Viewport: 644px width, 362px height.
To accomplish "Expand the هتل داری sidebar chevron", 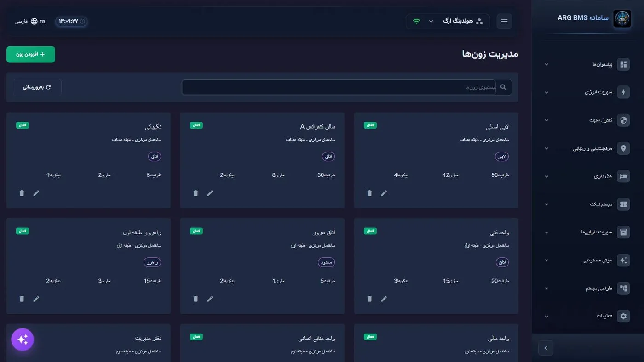I will (546, 176).
